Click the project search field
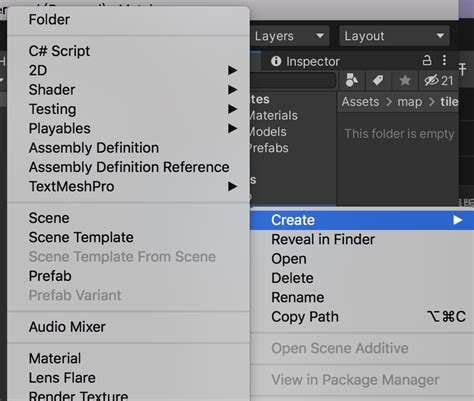 [293, 80]
